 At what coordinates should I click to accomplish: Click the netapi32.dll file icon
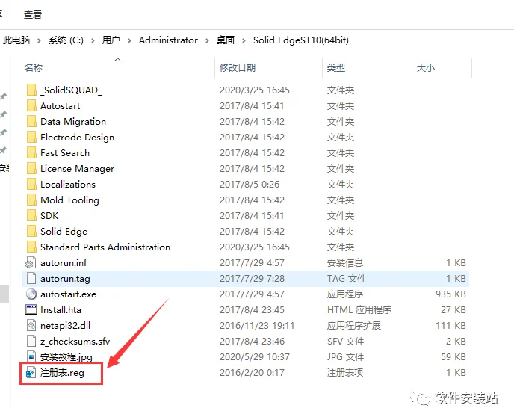click(x=31, y=326)
